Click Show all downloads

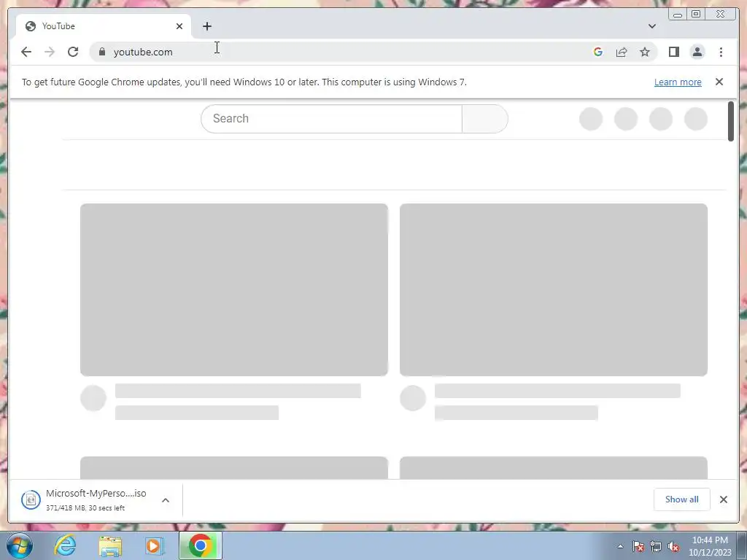click(682, 499)
